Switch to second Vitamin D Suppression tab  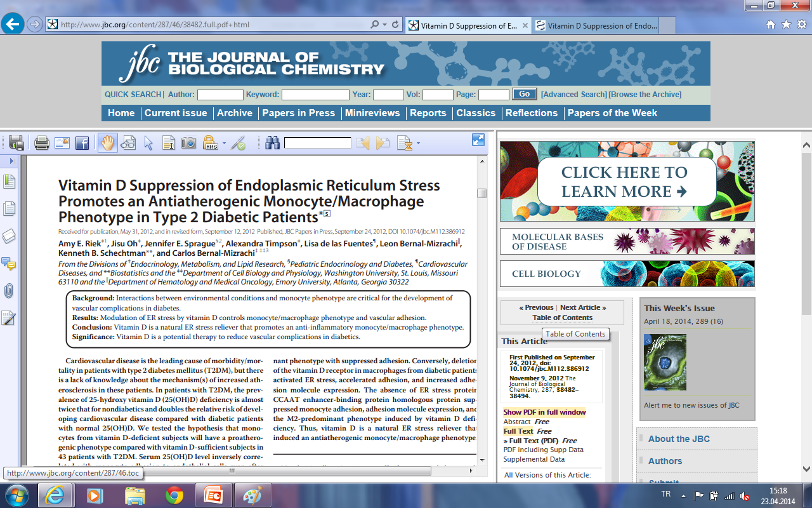[x=596, y=26]
